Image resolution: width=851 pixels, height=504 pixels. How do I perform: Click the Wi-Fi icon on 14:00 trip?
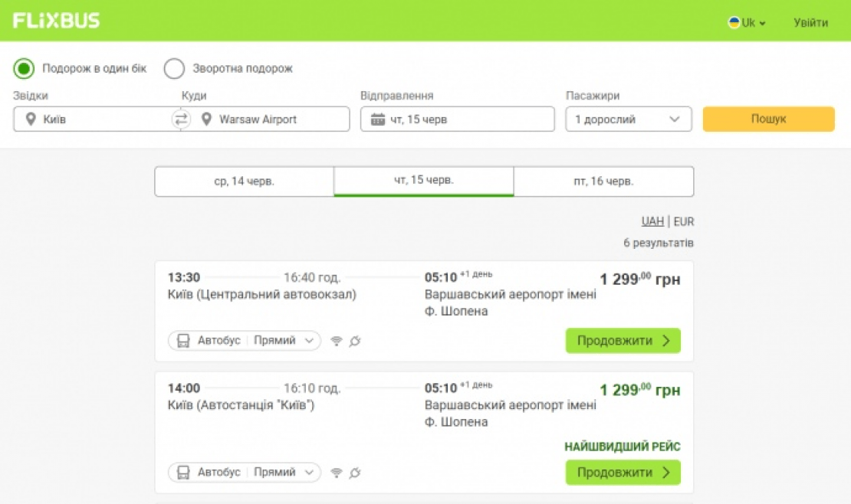coord(337,473)
